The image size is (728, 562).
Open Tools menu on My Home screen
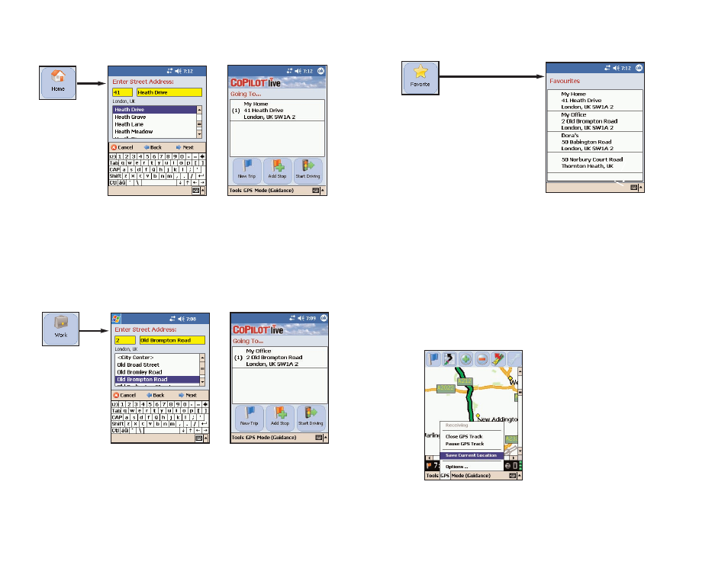click(x=235, y=191)
